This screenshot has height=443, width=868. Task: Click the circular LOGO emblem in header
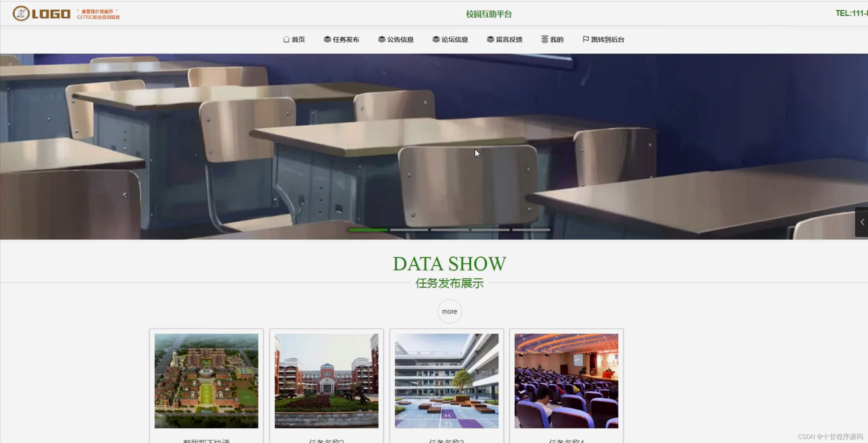point(21,14)
